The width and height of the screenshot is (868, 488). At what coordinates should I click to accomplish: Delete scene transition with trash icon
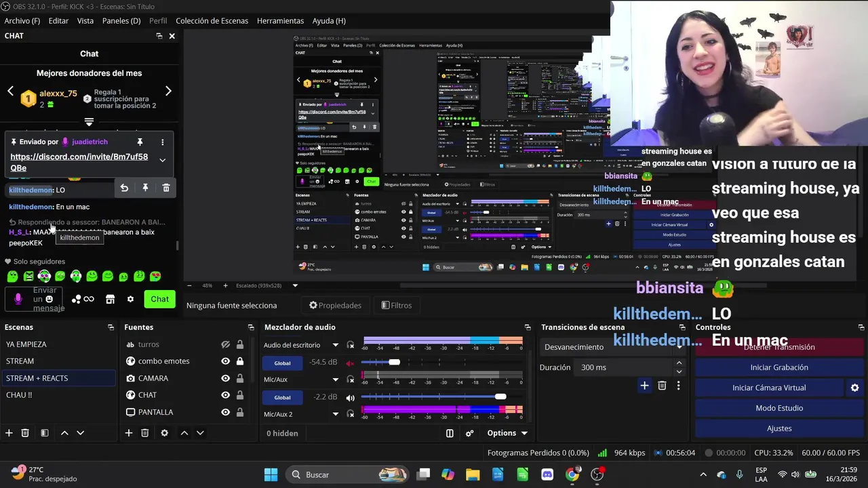[x=662, y=386]
